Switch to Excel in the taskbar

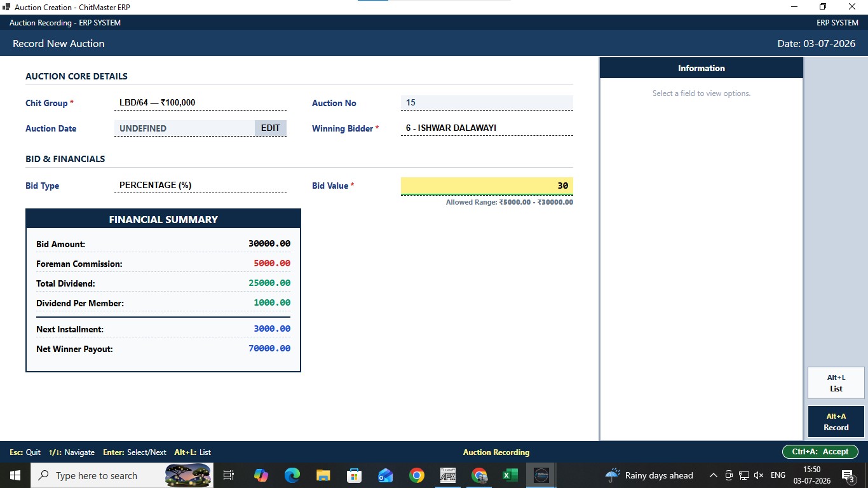[x=510, y=475]
